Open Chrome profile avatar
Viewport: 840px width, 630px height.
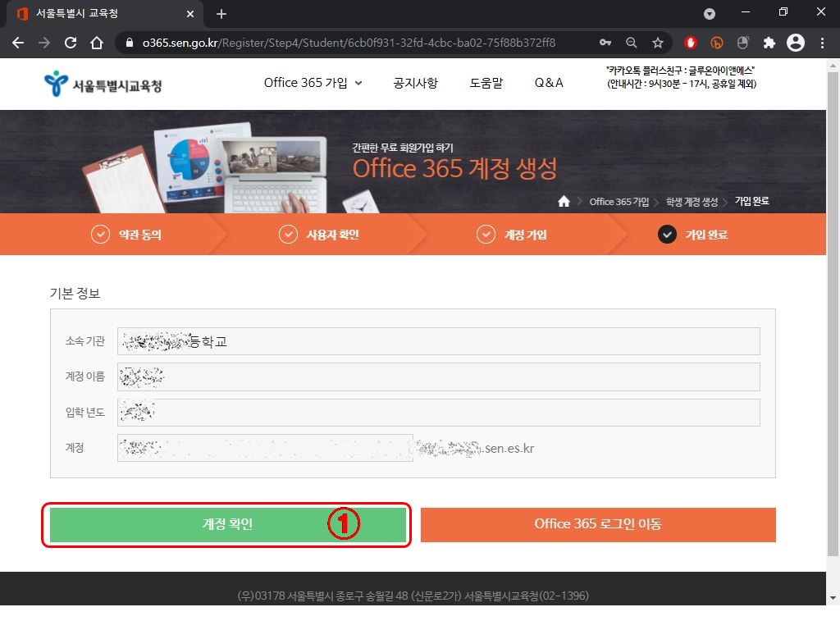796,43
